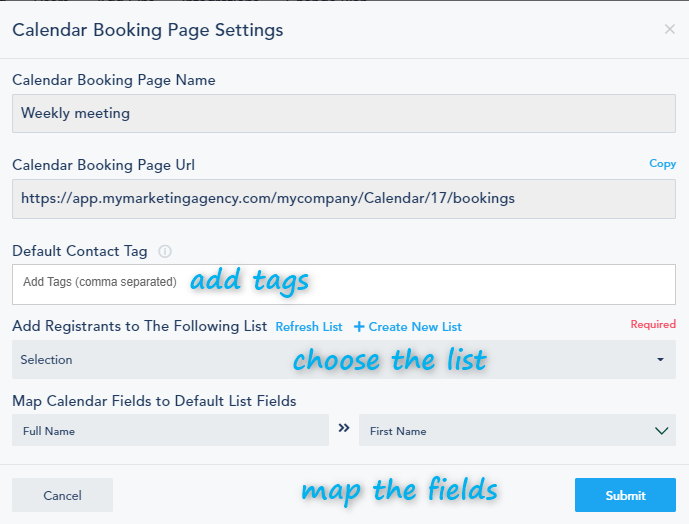
Task: Click the caret arrow on the Selection dropdown
Action: tap(661, 360)
